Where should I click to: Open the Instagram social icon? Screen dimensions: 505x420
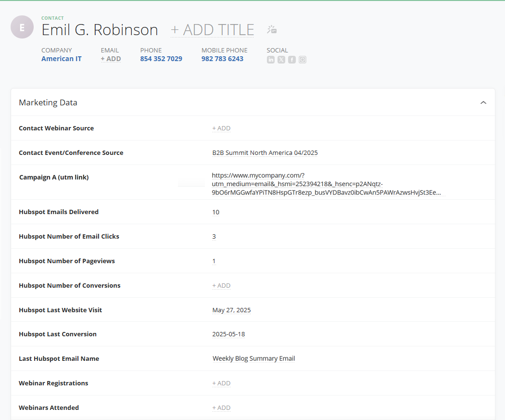pos(303,60)
